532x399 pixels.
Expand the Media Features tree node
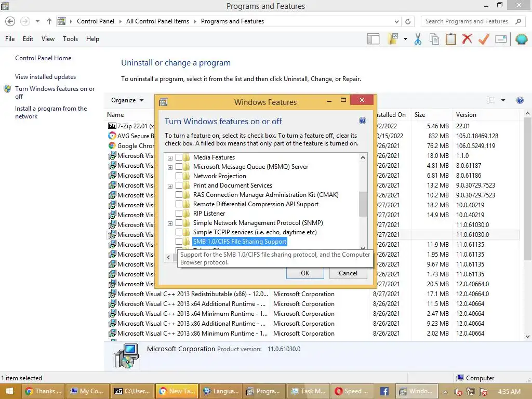click(170, 158)
